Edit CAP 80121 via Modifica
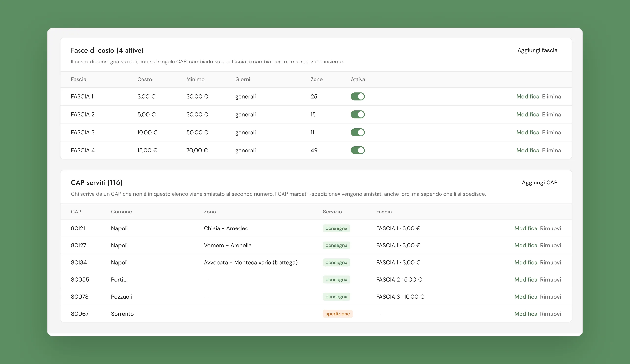Image resolution: width=630 pixels, height=364 pixels. tap(526, 228)
